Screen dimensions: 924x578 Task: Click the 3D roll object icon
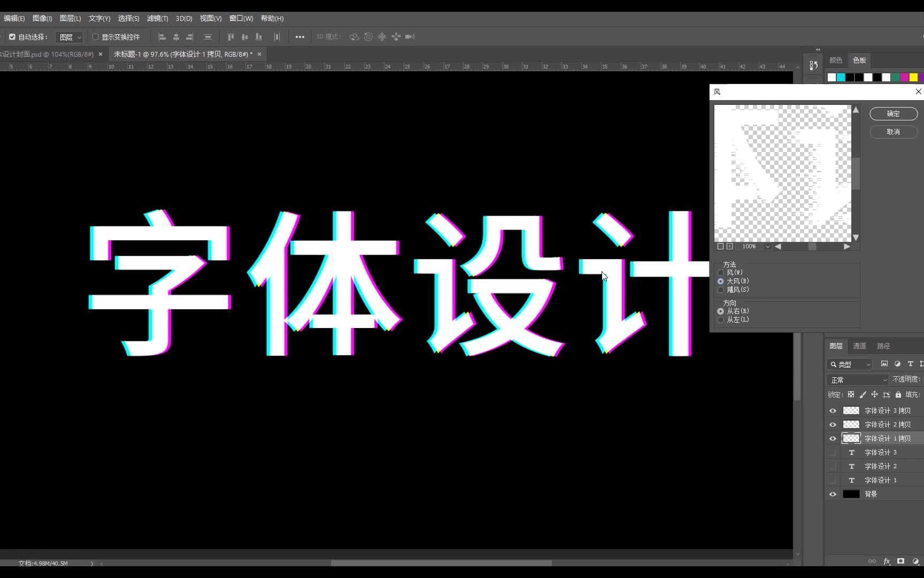pyautogui.click(x=368, y=37)
